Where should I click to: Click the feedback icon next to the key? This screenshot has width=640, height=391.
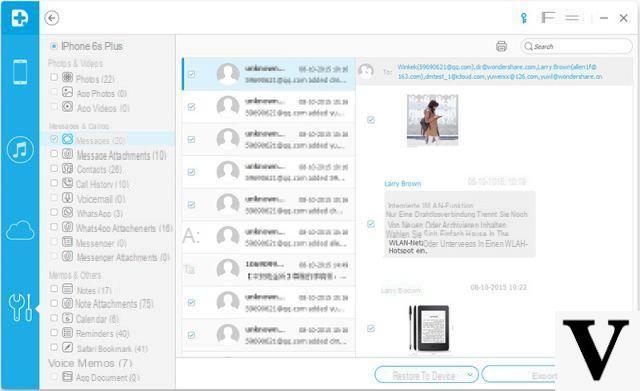pos(548,18)
